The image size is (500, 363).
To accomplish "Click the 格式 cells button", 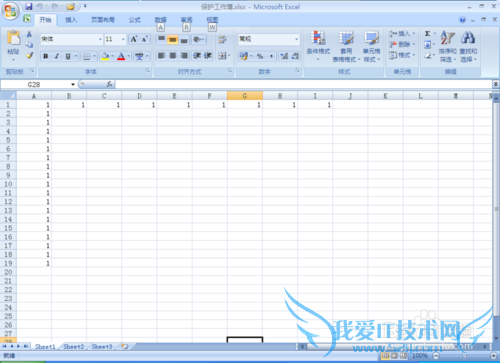I will coord(402,55).
